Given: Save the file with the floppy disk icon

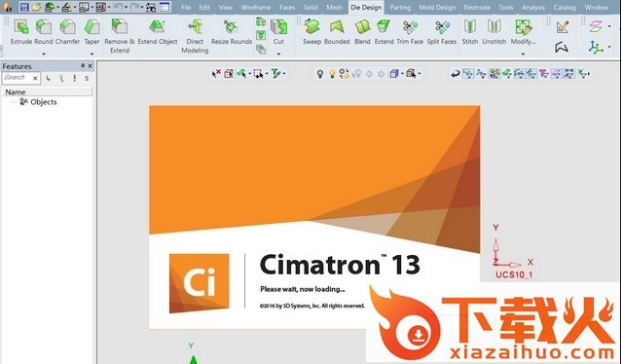Looking at the screenshot, I should (24, 7).
